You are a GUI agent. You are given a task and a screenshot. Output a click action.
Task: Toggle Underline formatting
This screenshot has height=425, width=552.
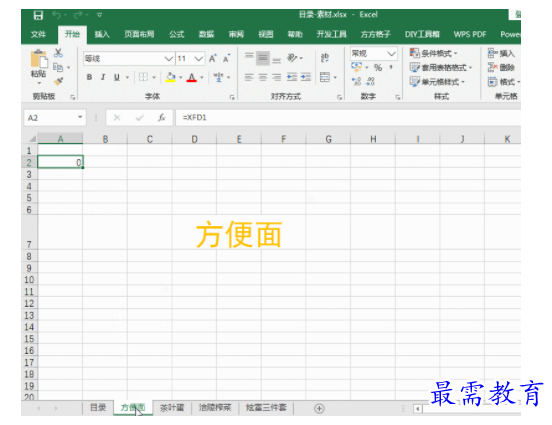click(117, 77)
